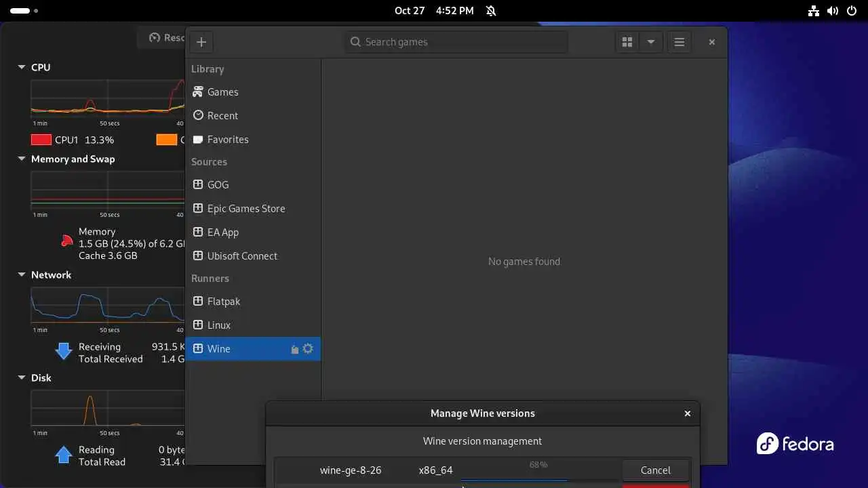Image resolution: width=868 pixels, height=488 pixels.
Task: Click the clock icon beside Recent
Action: click(198, 115)
